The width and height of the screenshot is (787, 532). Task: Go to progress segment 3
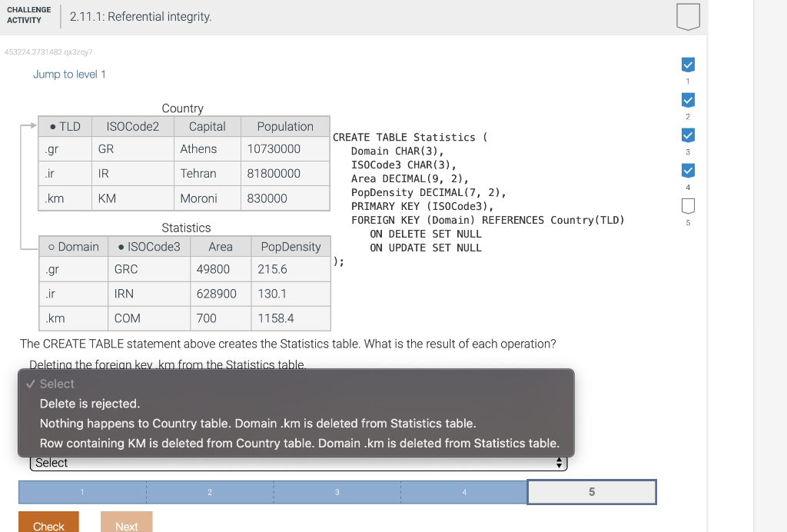coord(337,492)
